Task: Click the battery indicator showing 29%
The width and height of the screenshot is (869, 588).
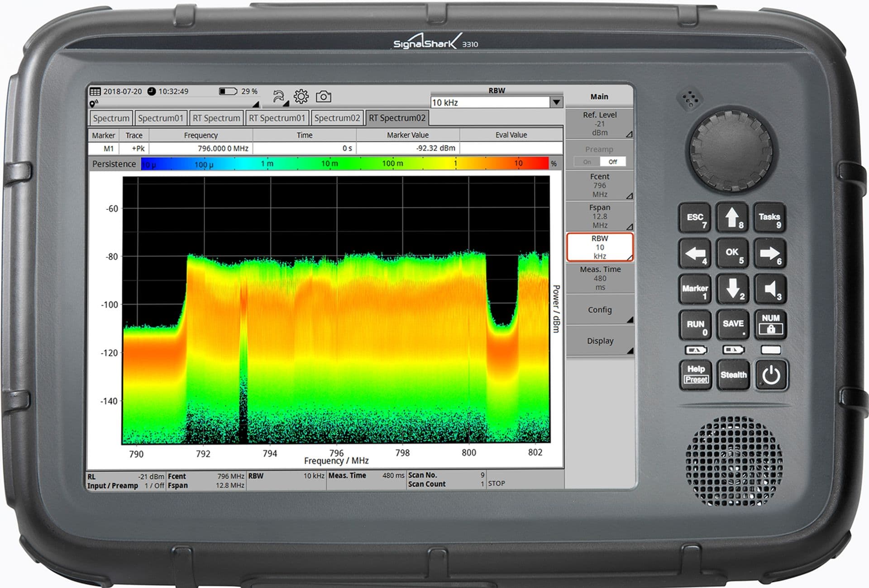Action: point(229,91)
